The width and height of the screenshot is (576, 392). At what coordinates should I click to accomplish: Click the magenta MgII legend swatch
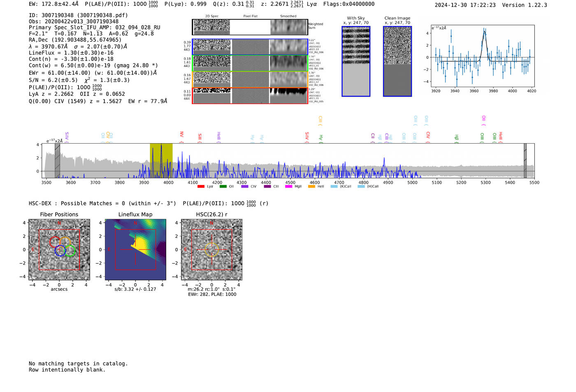pos(289,186)
